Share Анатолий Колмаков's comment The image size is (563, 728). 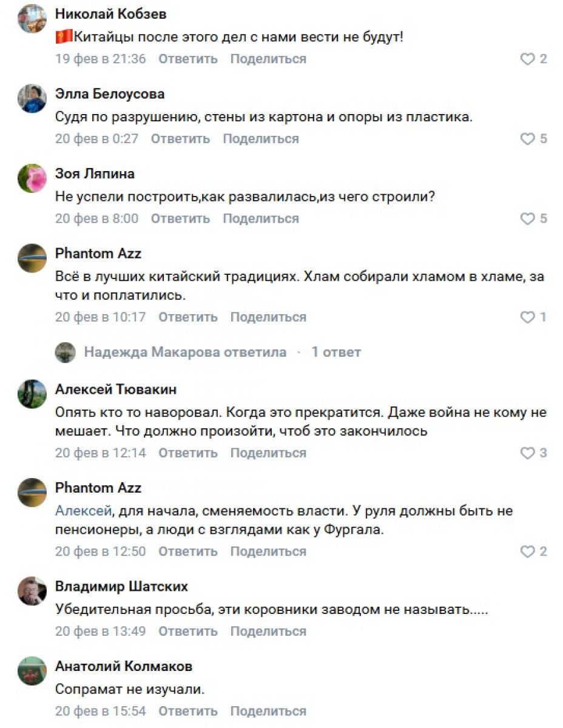click(268, 711)
